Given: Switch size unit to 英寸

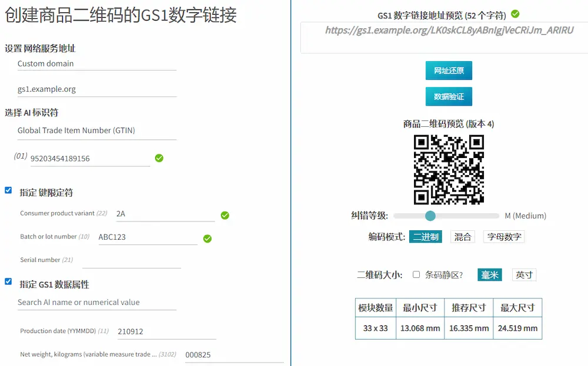Looking at the screenshot, I should (x=524, y=275).
